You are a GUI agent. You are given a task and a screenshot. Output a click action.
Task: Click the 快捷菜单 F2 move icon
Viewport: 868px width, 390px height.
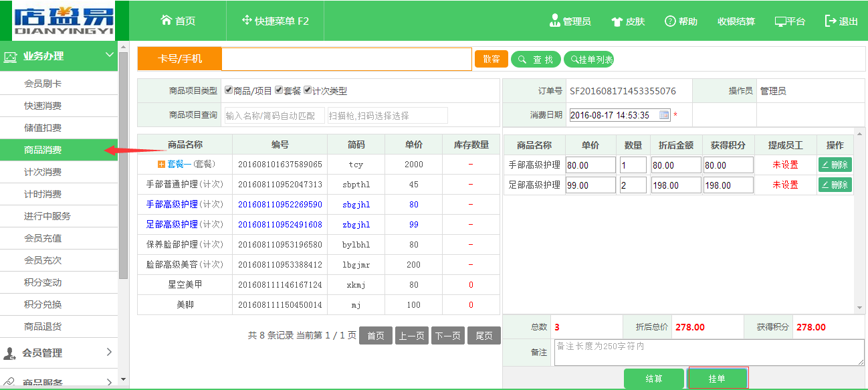[x=247, y=20]
